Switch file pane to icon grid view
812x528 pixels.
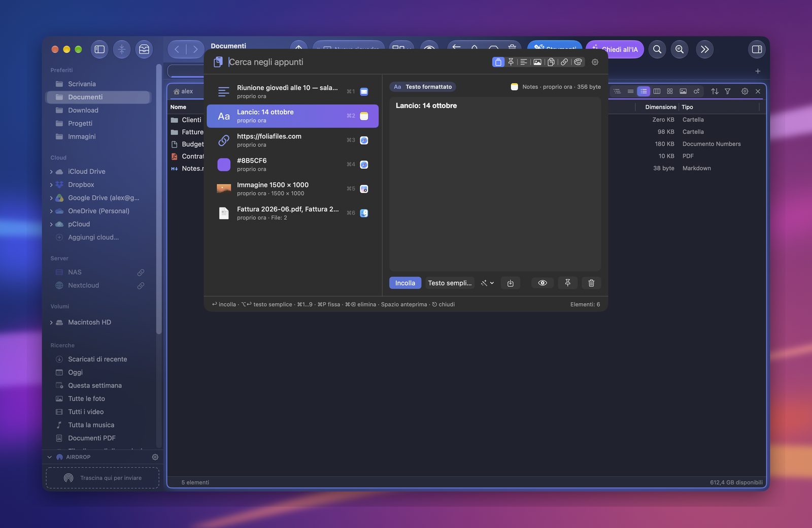coord(670,91)
